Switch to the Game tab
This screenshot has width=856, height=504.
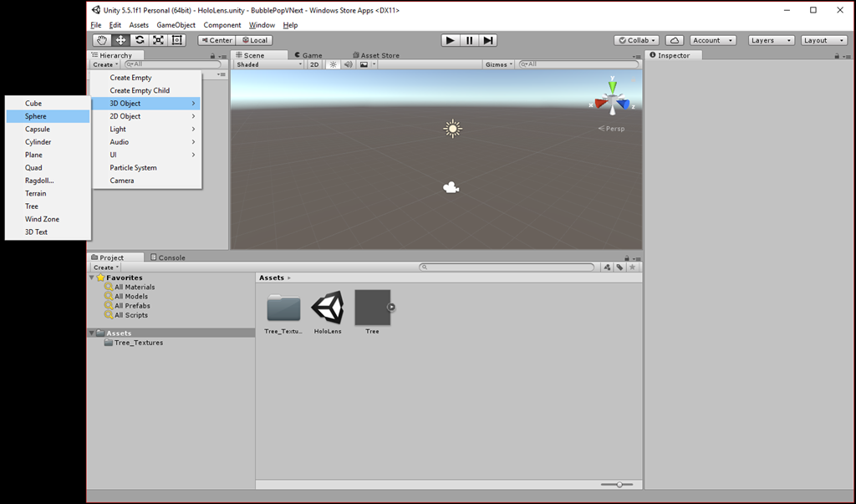tap(308, 55)
